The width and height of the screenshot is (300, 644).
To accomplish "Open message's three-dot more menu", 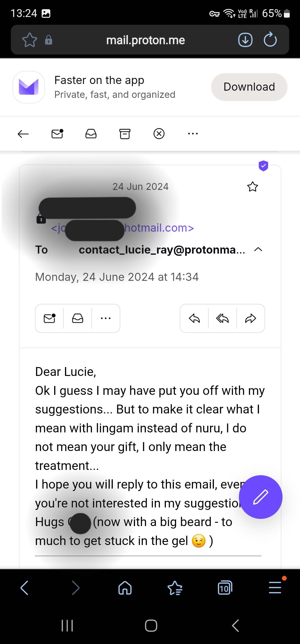I will 106,318.
